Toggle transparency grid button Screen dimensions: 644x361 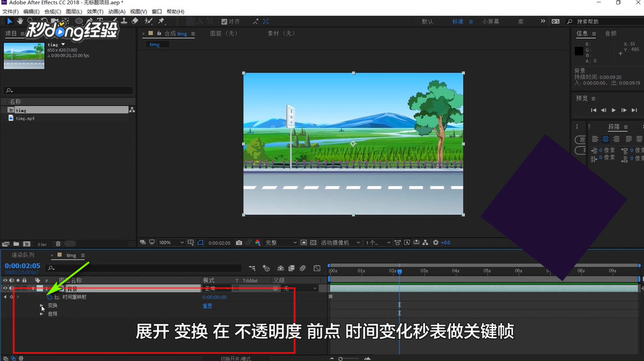313,243
